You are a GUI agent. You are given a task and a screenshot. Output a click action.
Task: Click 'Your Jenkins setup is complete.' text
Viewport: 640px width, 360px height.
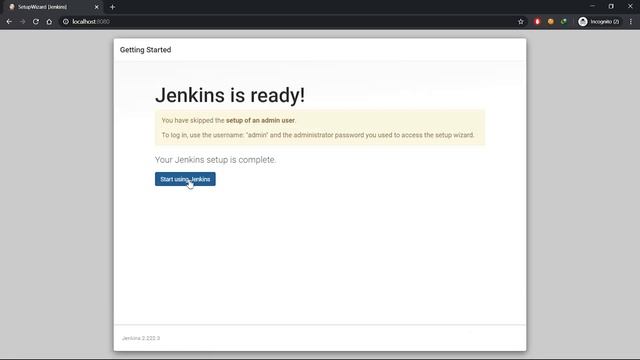(x=216, y=160)
